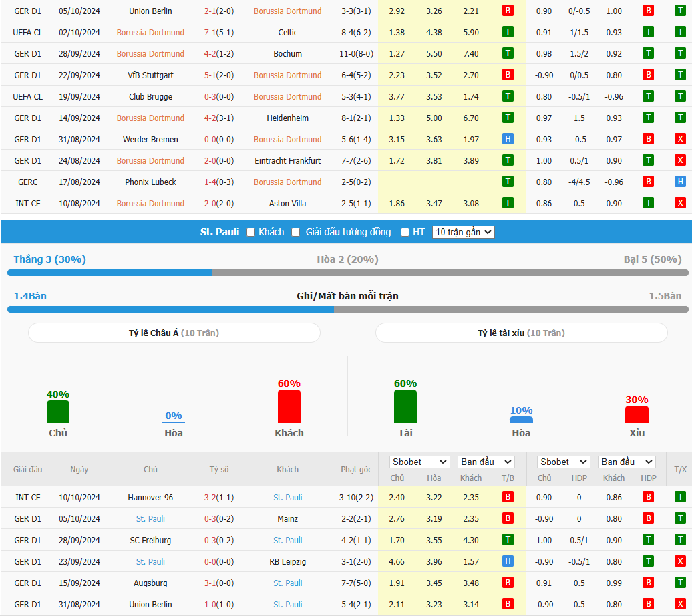Select the 'Tỷ lệ tài xỉu (10 Trận)' tab

click(x=521, y=333)
